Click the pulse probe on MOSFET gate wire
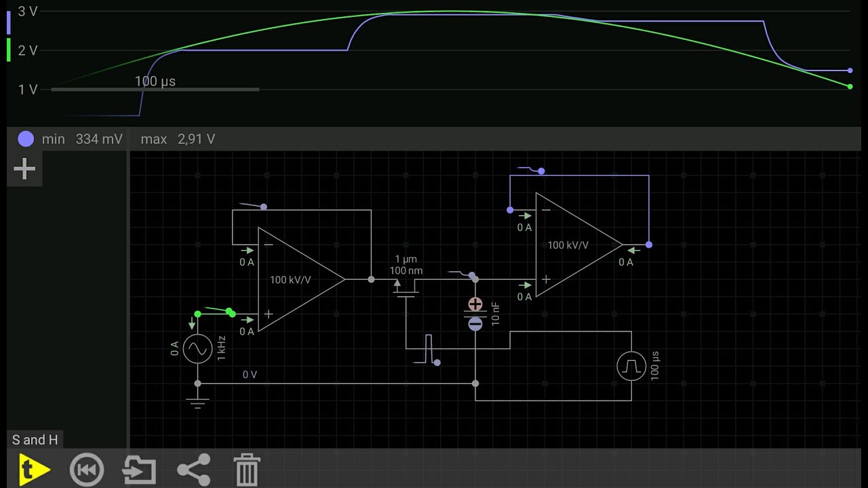The height and width of the screenshot is (488, 868). point(436,363)
